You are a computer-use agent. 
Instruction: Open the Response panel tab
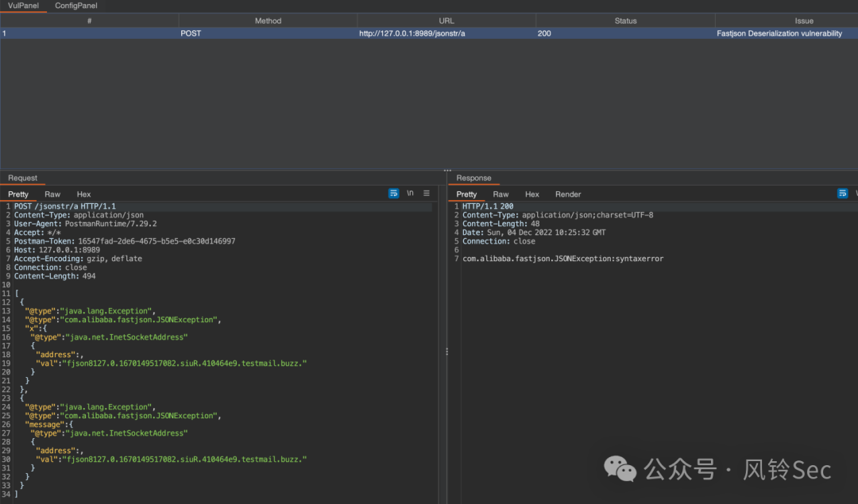[x=473, y=179]
